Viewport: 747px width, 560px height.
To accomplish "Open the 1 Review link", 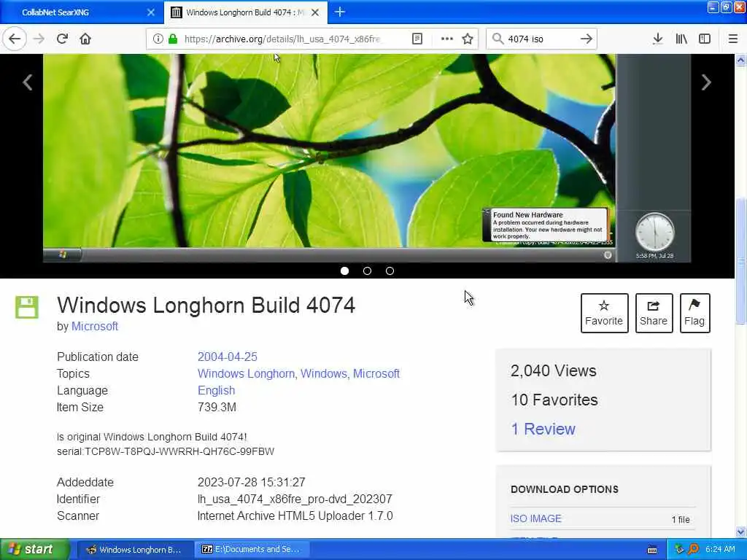I will click(x=543, y=429).
